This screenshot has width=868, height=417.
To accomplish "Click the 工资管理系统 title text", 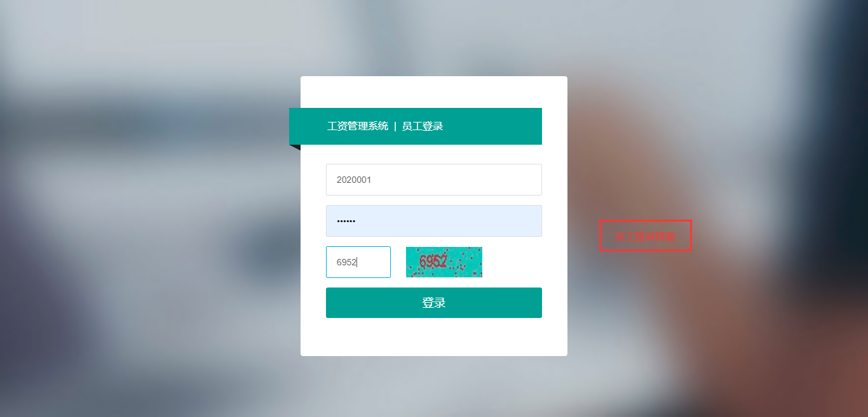I will point(358,126).
